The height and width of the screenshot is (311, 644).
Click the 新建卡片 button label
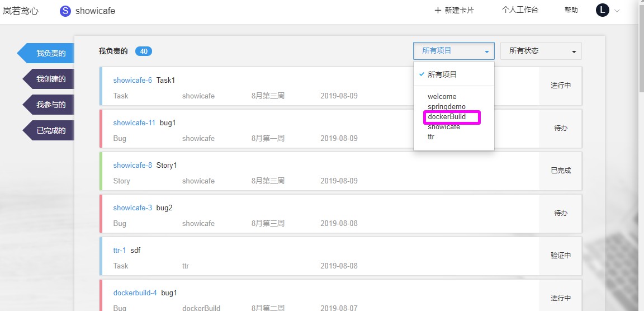click(x=459, y=10)
